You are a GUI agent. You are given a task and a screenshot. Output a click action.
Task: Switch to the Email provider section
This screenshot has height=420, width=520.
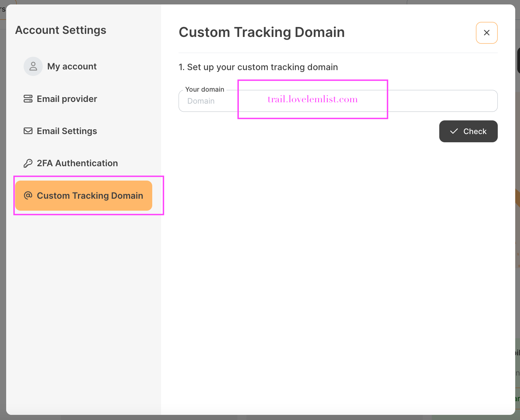click(67, 99)
